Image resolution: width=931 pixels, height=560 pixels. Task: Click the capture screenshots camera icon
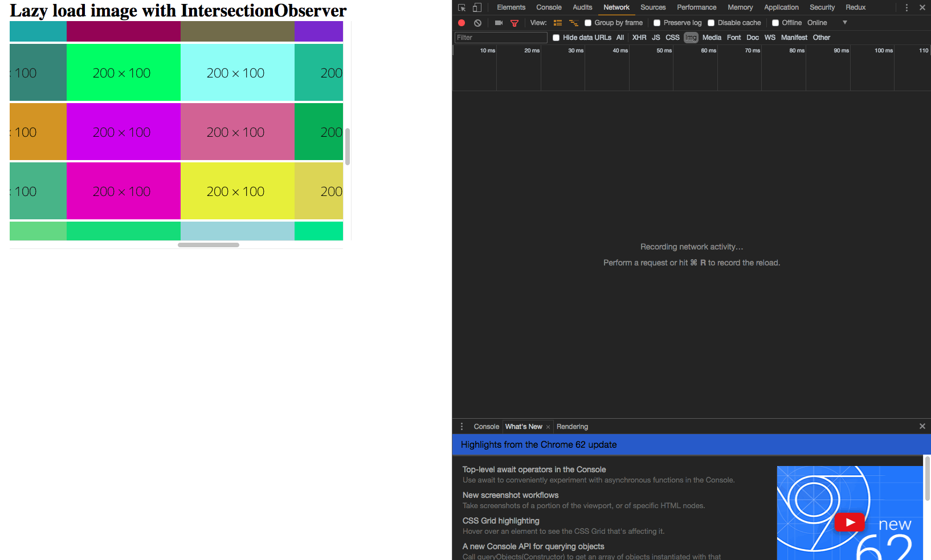pos(499,23)
